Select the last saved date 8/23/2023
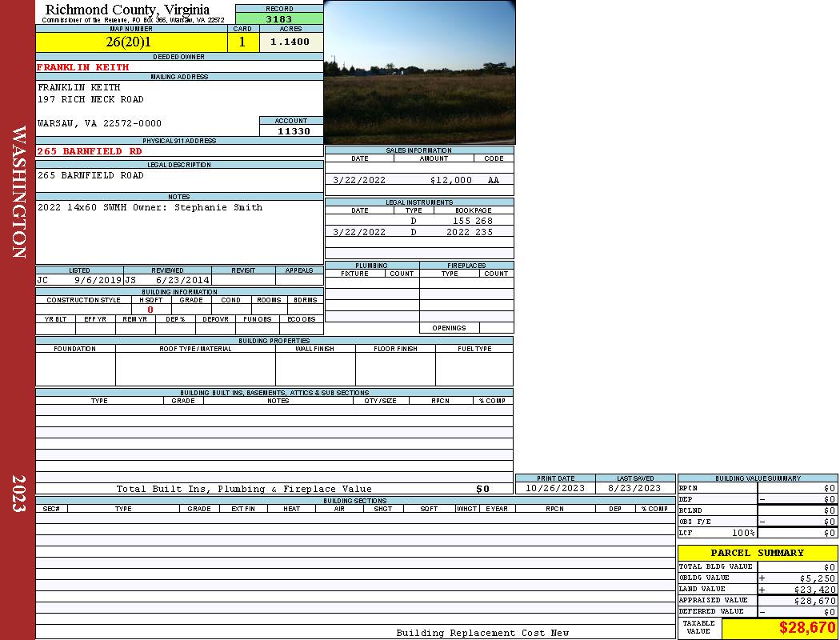Screen dimensions: 840x640 point(634,488)
